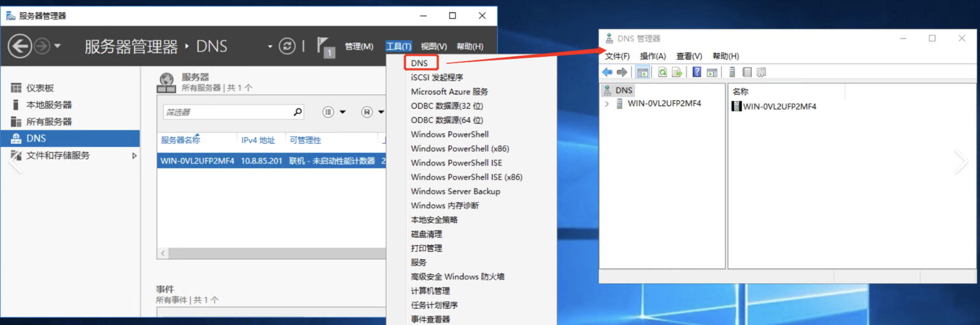Open the 工具(T) menu
This screenshot has width=980, height=325.
pyautogui.click(x=398, y=46)
